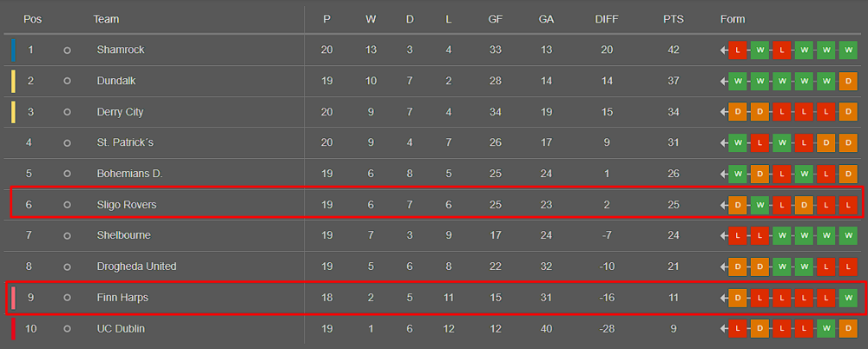The width and height of the screenshot is (868, 349).
Task: Click the blue position bar beside Shamrock
Action: [13, 49]
